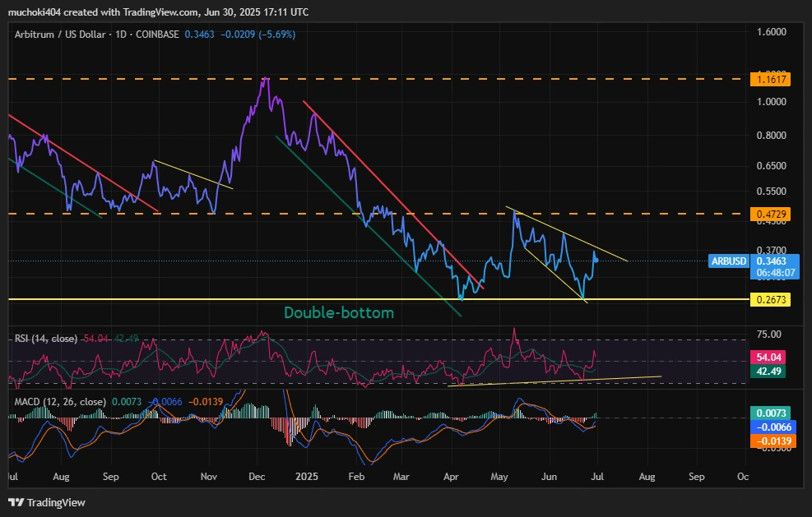
Task: Click the blue -0.0066 MACD value label
Action: [770, 427]
